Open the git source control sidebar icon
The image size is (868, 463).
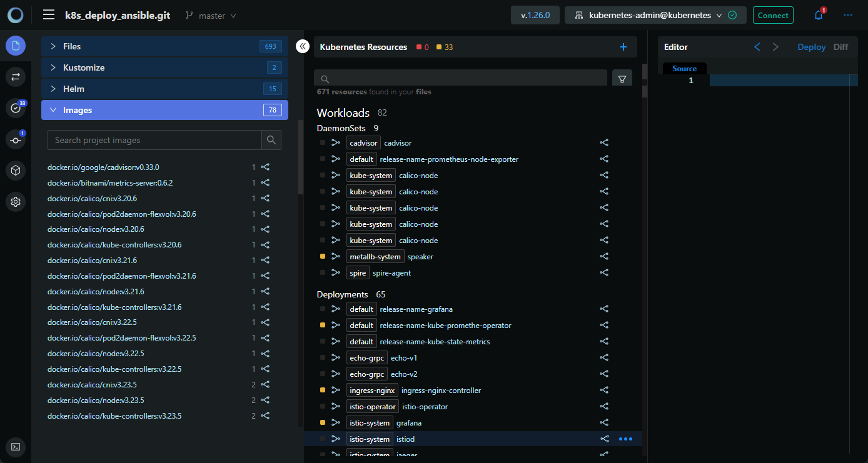click(x=16, y=140)
